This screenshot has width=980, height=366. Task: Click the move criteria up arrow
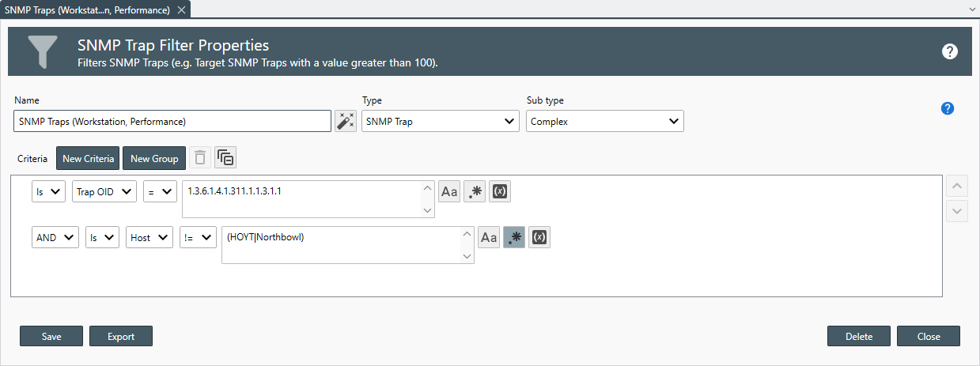pos(957,187)
